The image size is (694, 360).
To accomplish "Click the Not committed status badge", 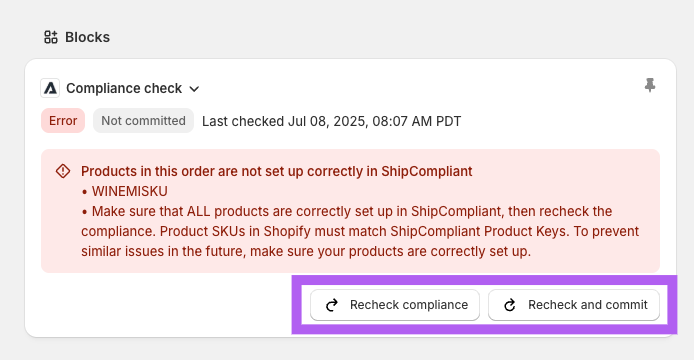I will coord(143,120).
